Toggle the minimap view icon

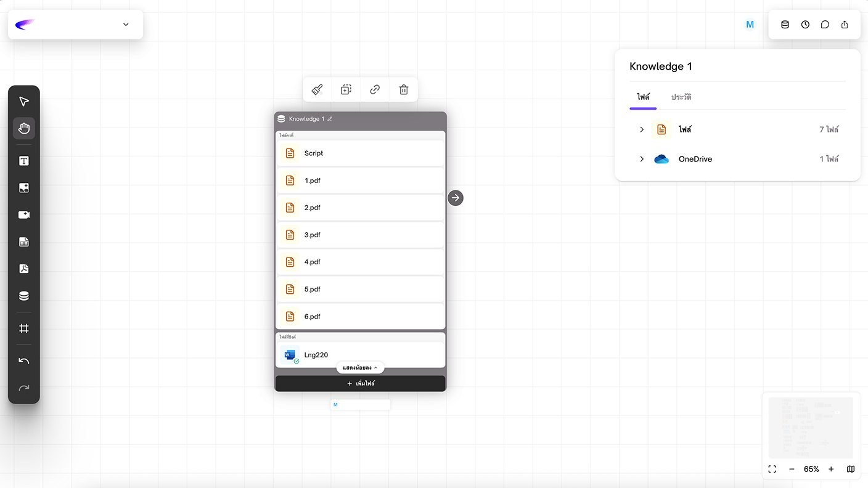[x=851, y=469]
